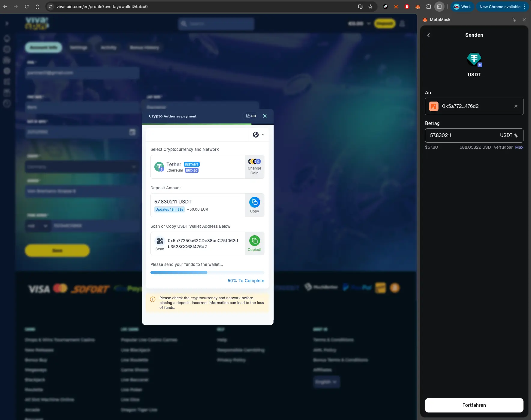
Task: Open the footer language selector dropdown
Action: point(326,382)
